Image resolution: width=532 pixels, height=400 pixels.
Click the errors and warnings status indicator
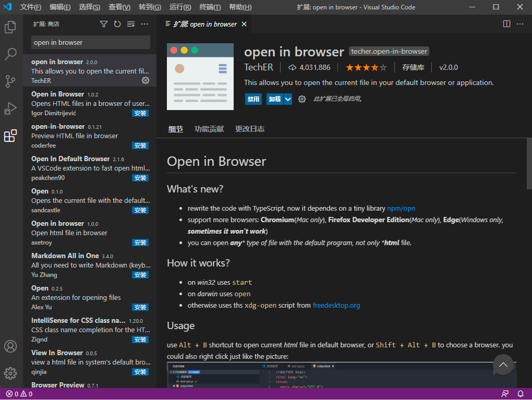tap(19, 394)
